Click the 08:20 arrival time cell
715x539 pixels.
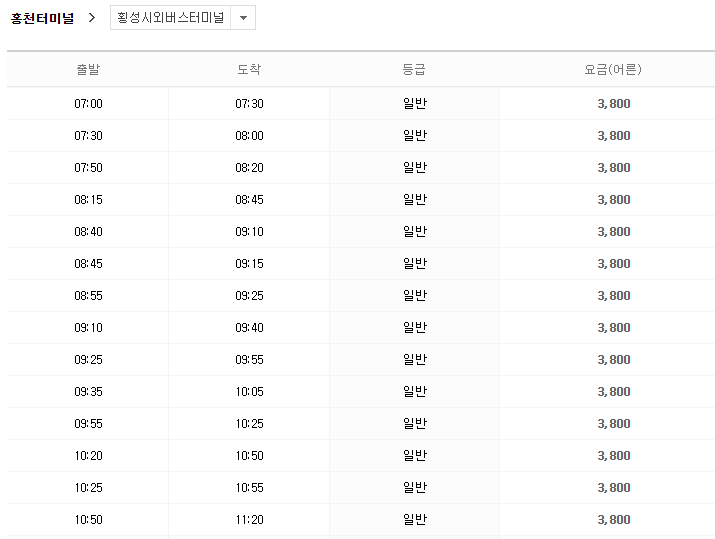[x=249, y=168]
